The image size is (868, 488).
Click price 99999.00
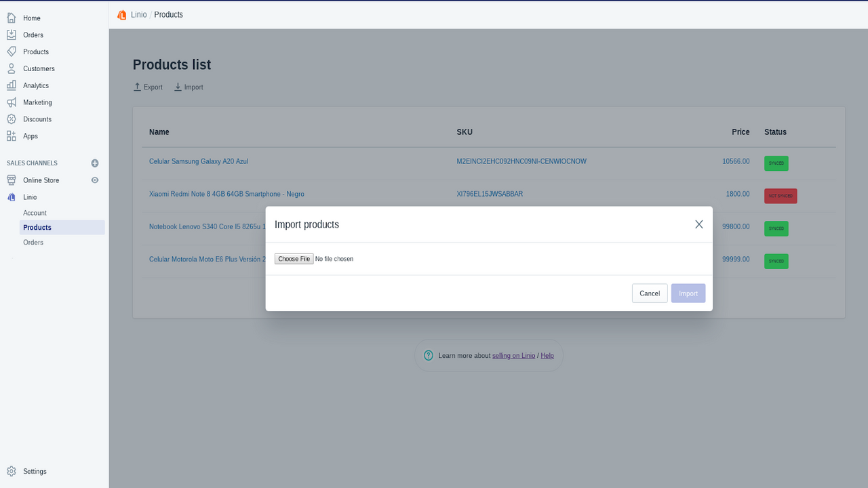click(x=736, y=259)
